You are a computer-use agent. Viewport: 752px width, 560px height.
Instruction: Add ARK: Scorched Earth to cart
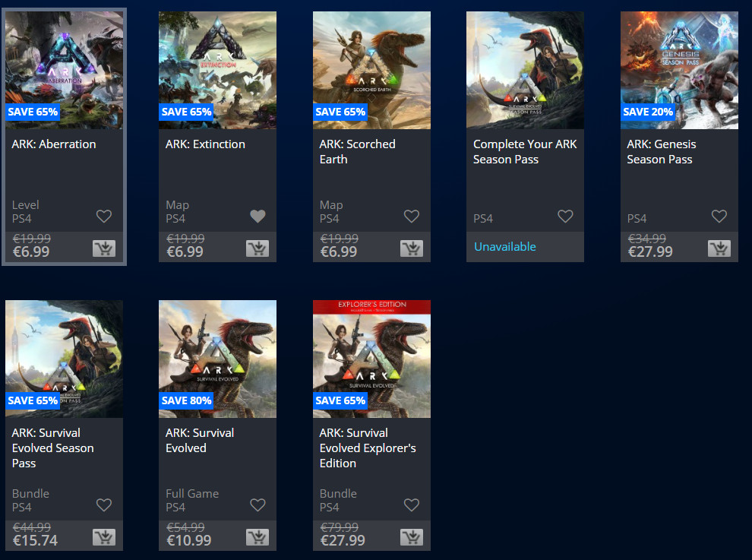pos(412,248)
